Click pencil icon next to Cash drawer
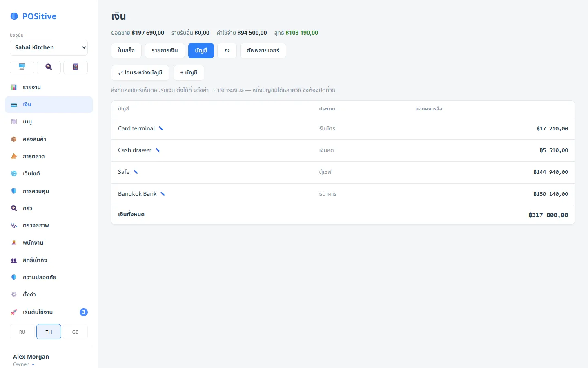This screenshot has height=368, width=588. [158, 150]
